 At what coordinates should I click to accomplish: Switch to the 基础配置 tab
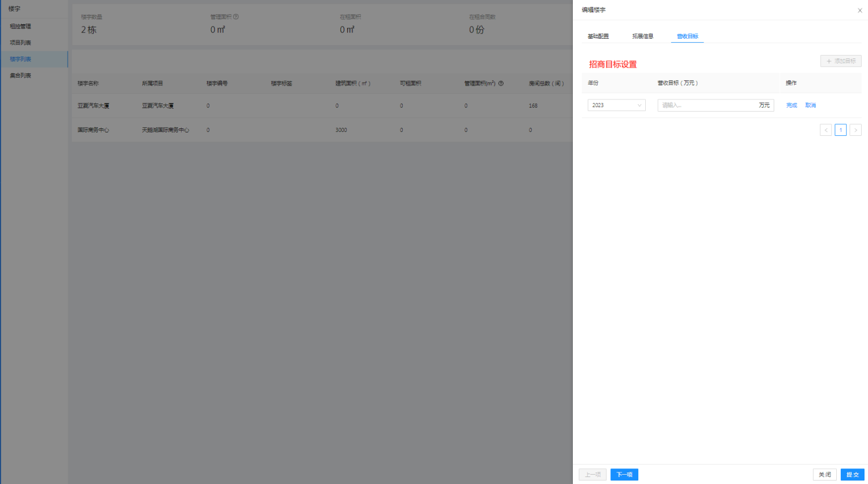point(598,36)
